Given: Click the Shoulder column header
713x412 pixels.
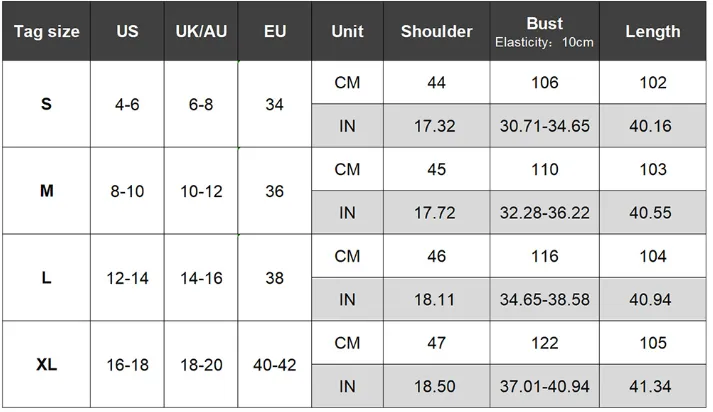Looking at the screenshot, I should click(x=437, y=31).
